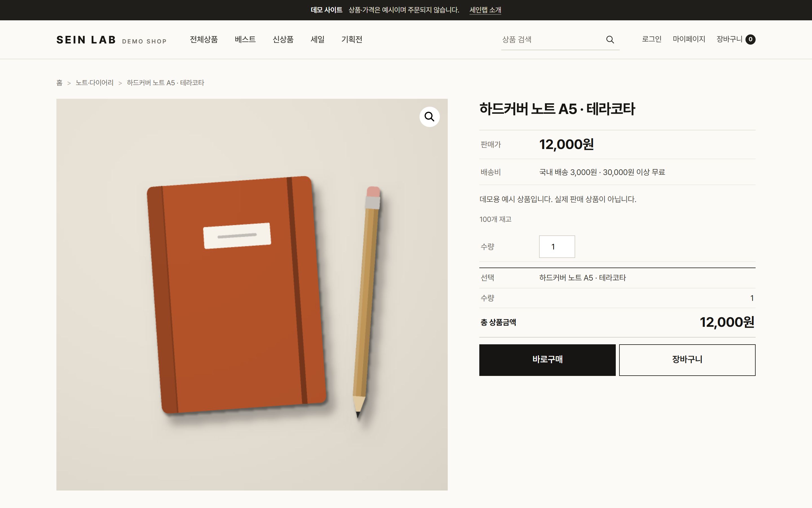Click the search magnifier icon in header
Image resolution: width=812 pixels, height=508 pixels.
[x=610, y=40]
